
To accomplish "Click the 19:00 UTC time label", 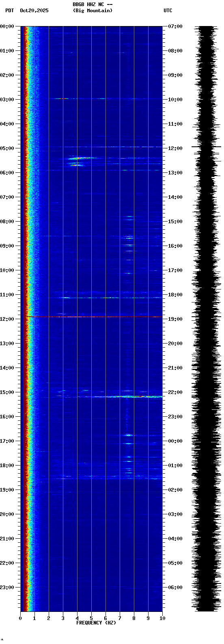I will click(x=175, y=319).
